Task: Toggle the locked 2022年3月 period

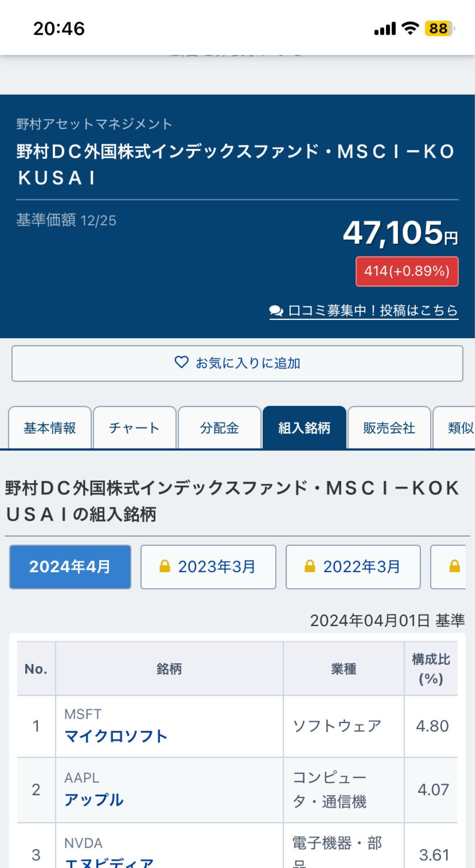Action: (353, 567)
